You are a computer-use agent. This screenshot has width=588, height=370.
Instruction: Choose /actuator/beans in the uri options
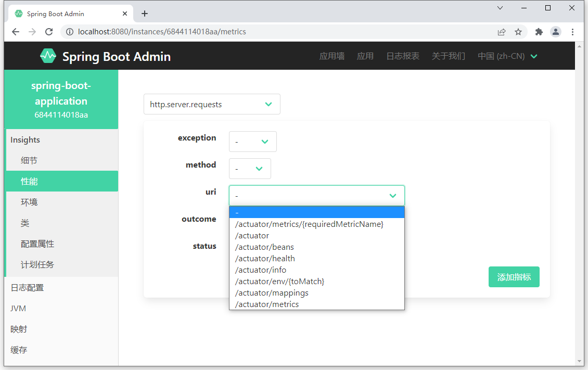click(264, 247)
